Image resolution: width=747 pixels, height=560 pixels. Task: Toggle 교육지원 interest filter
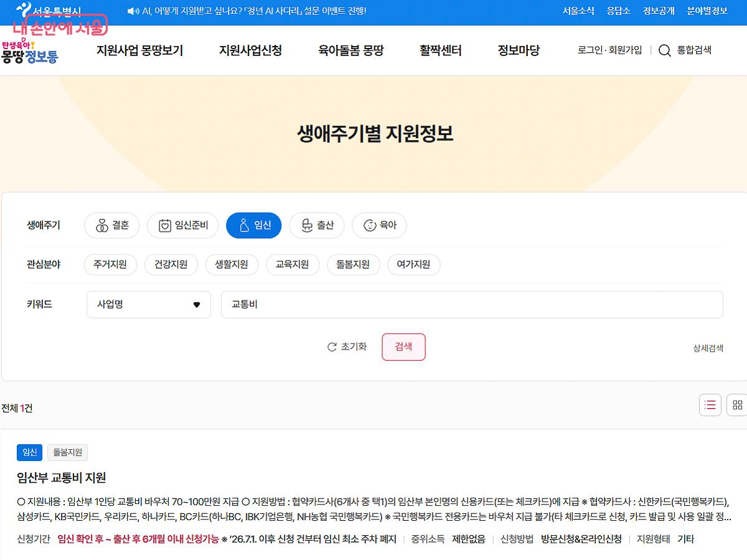click(x=293, y=264)
